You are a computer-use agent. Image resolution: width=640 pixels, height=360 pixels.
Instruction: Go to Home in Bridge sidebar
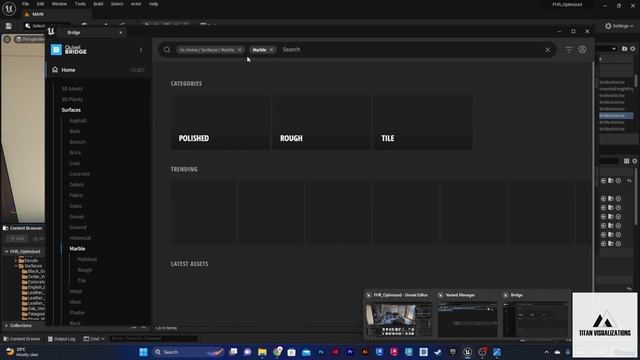(x=68, y=70)
